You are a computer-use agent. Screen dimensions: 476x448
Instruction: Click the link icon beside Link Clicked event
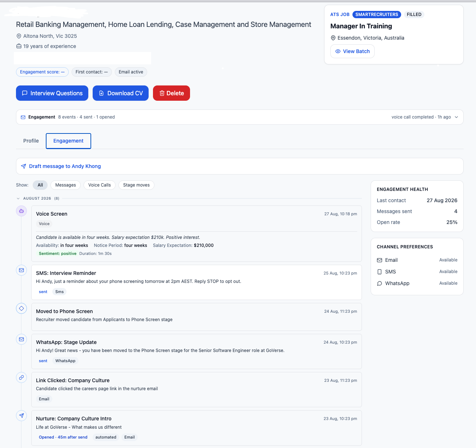click(21, 377)
